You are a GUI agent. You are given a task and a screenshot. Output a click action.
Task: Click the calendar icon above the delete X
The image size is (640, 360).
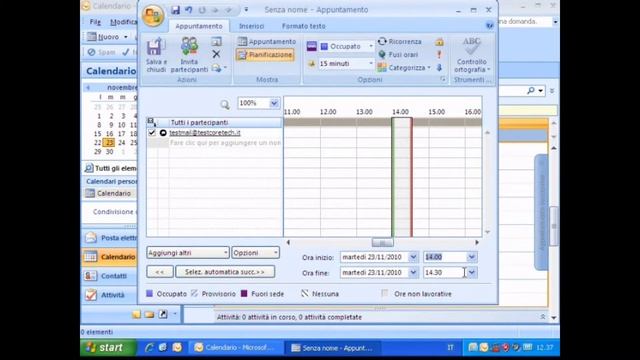click(216, 42)
